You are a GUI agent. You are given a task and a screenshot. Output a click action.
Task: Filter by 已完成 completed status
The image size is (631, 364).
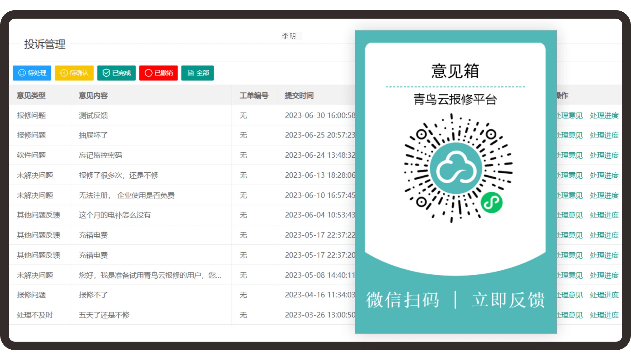[x=116, y=73]
